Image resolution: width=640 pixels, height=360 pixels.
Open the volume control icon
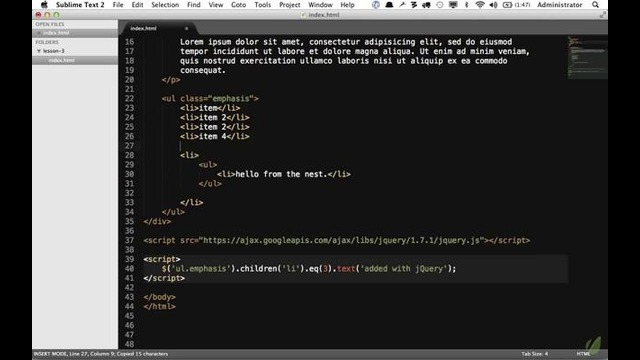(493, 5)
